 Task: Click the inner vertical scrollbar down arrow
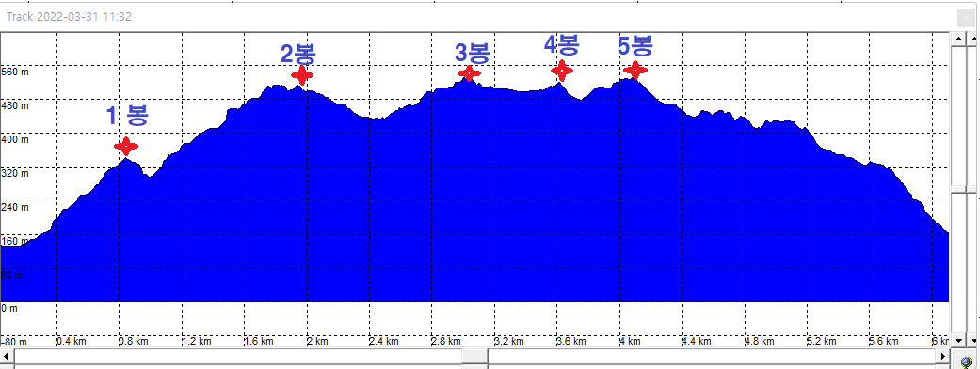[958, 340]
